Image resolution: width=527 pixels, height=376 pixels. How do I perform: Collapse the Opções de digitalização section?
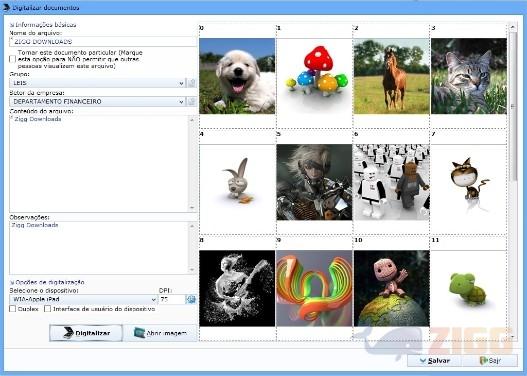pos(12,282)
